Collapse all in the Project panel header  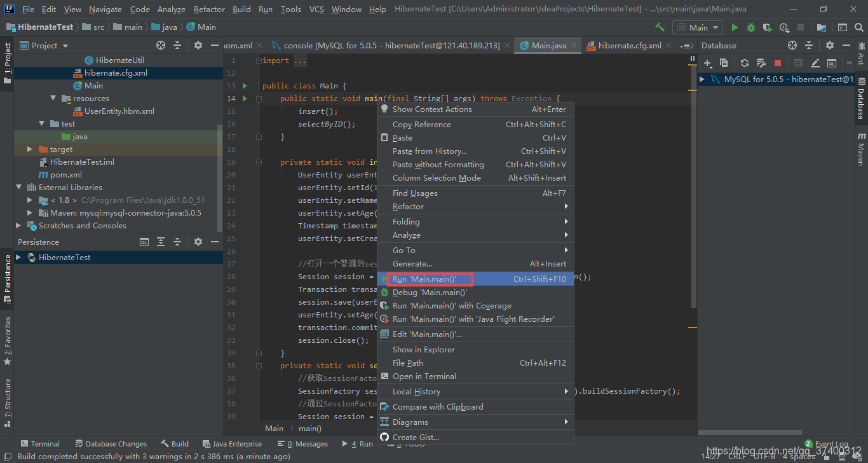coord(177,45)
